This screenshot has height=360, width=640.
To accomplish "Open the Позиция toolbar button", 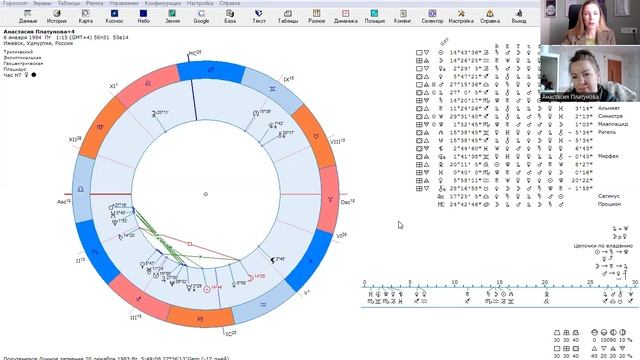I will coord(374,17).
